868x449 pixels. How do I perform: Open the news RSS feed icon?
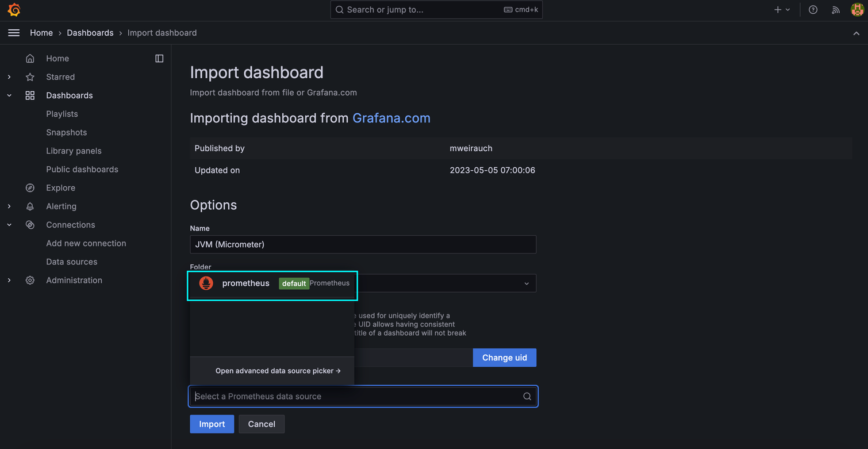[x=835, y=10]
